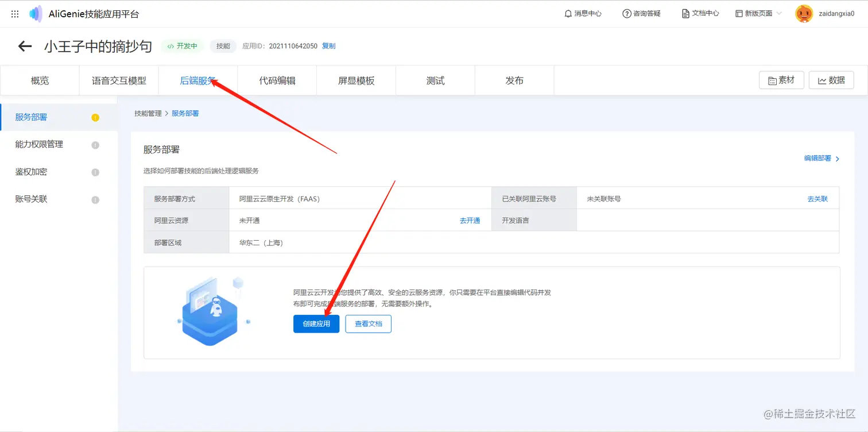
Task: Click the 阿里云云原生开发（FAAS） value
Action: click(280, 199)
